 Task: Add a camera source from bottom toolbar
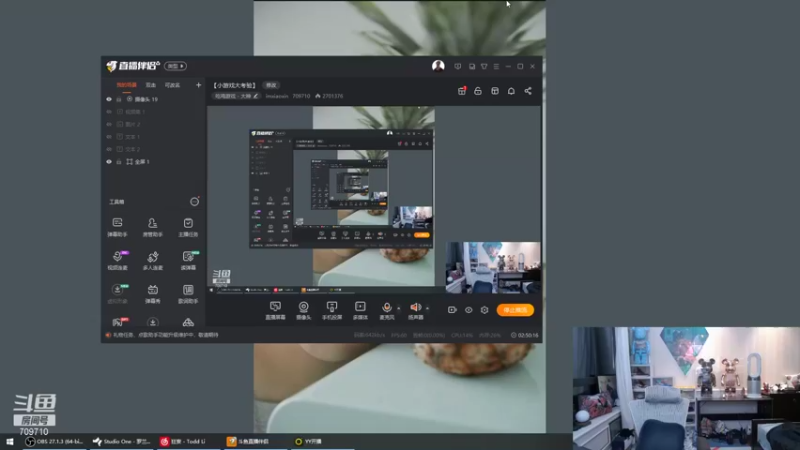pyautogui.click(x=304, y=310)
